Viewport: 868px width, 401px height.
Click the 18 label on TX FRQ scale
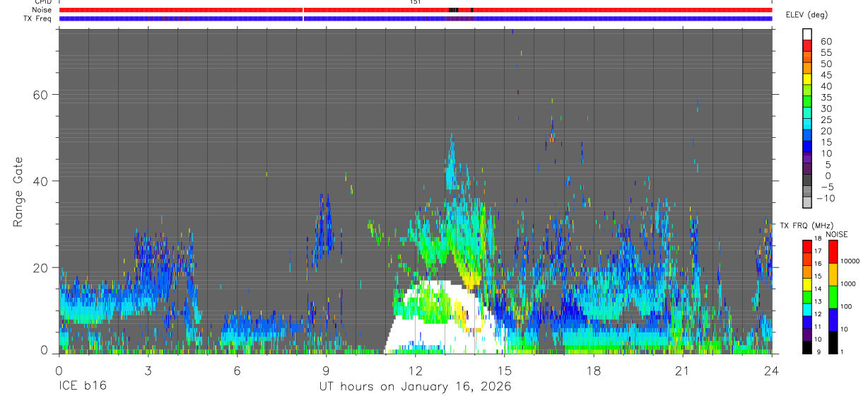(818, 238)
